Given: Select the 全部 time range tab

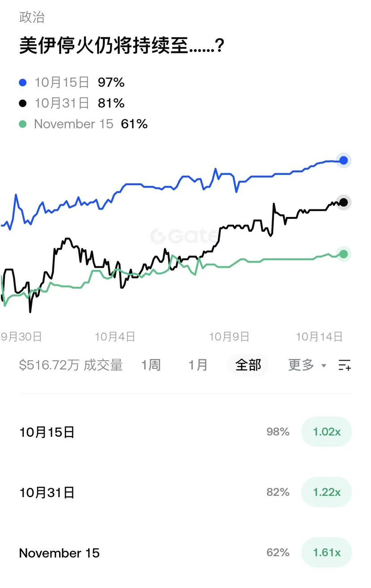Looking at the screenshot, I should [x=248, y=365].
